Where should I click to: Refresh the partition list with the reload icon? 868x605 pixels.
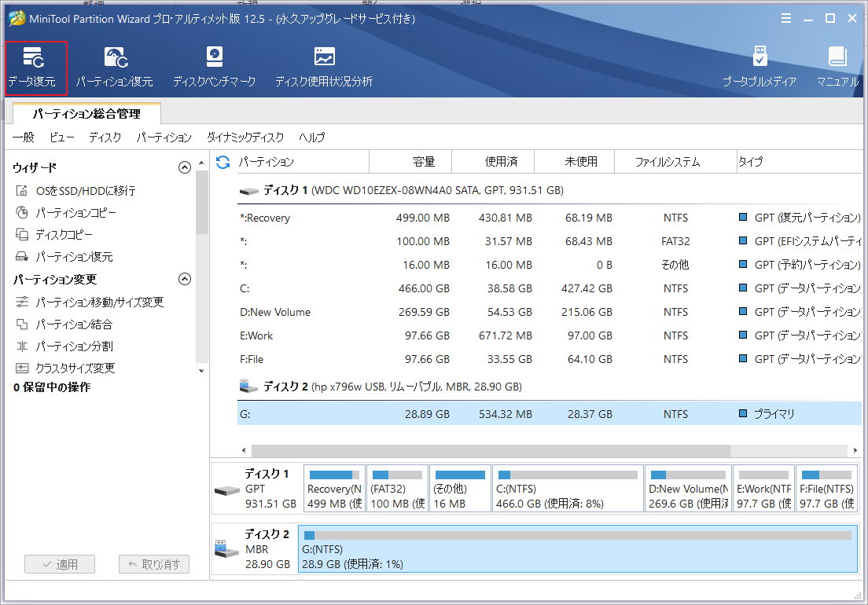223,162
